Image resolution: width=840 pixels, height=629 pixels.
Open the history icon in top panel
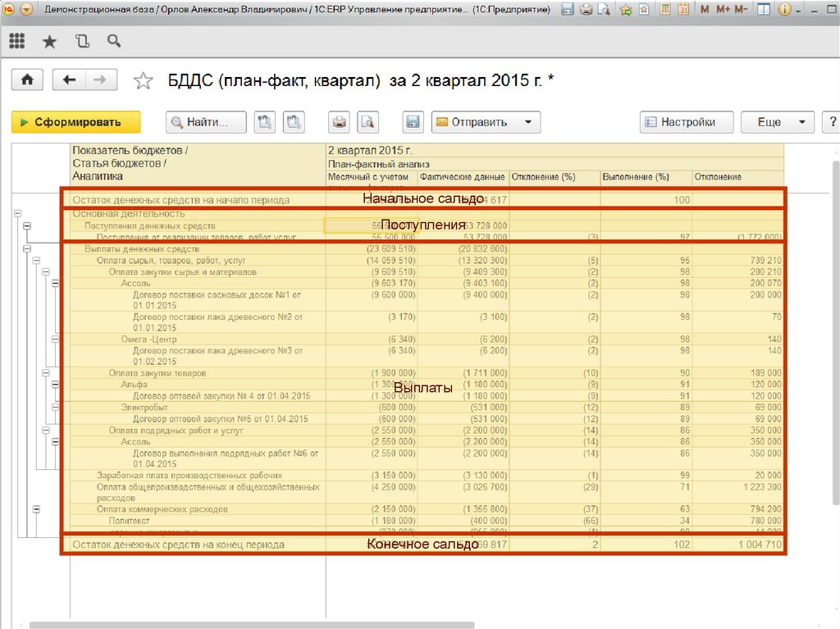point(82,41)
